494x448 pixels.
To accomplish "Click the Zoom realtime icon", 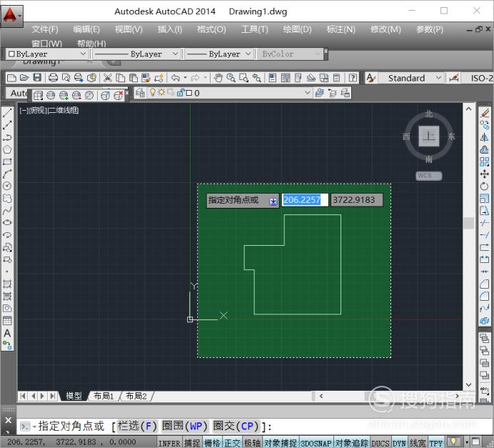I will [231, 78].
